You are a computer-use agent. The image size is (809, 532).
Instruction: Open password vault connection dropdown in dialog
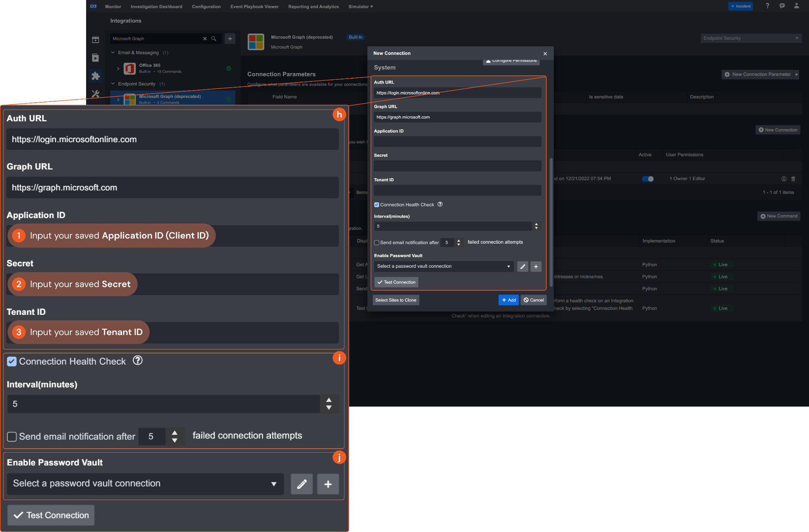(x=444, y=267)
